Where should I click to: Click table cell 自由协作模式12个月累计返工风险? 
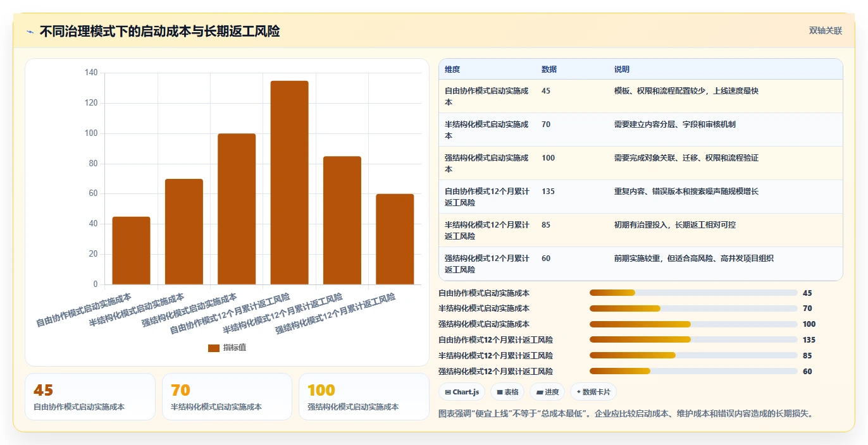(x=487, y=197)
